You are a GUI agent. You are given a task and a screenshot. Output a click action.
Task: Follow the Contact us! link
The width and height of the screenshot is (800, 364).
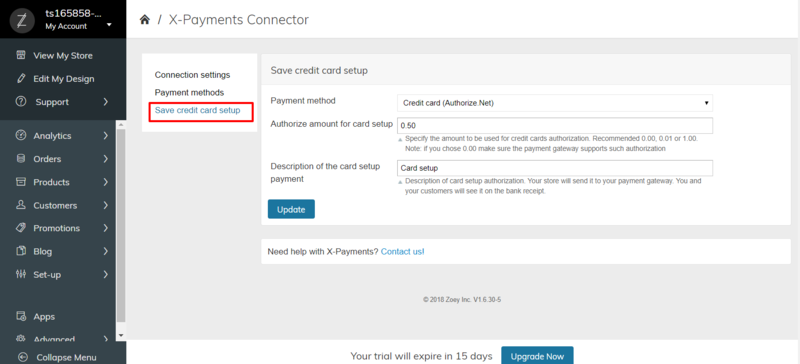(x=403, y=252)
